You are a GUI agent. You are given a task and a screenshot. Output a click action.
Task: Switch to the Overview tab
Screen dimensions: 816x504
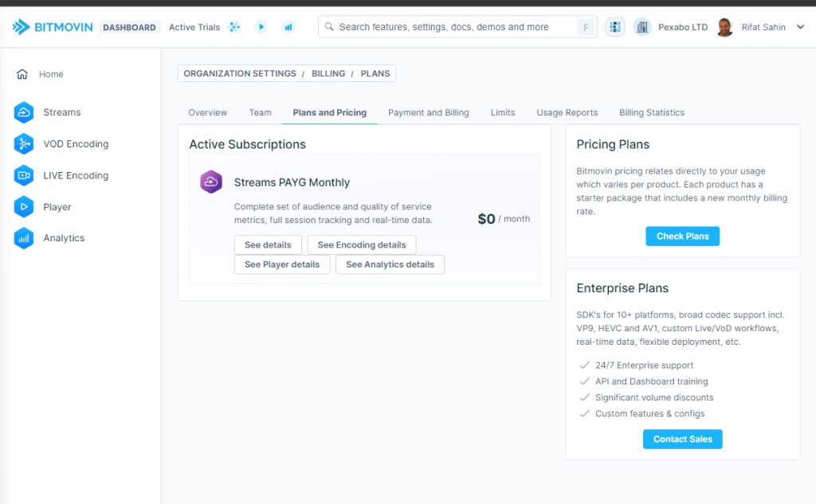point(208,112)
